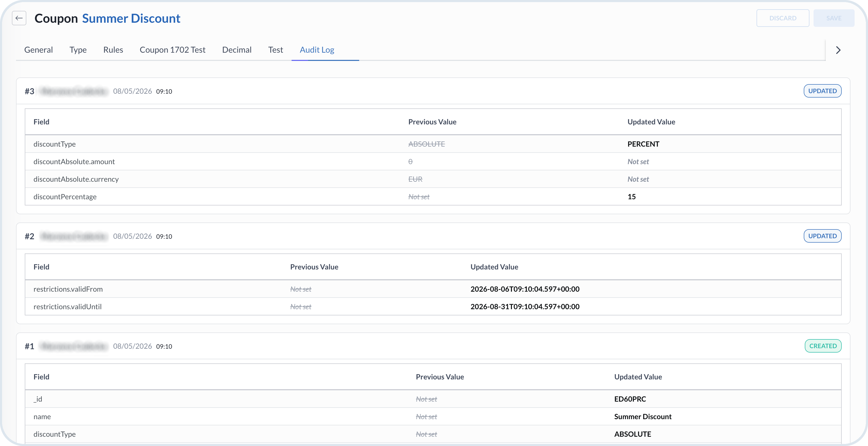Open the General tab

tap(38, 50)
